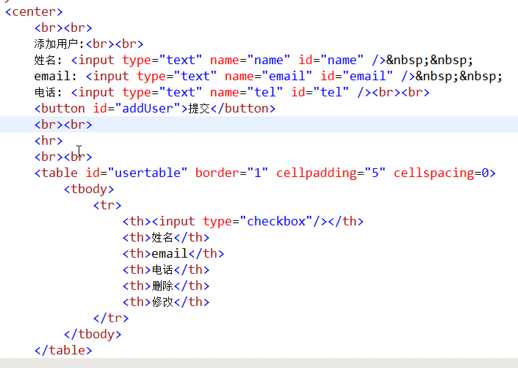Click the <hr> tag line
This screenshot has width=518, height=368.
(48, 140)
